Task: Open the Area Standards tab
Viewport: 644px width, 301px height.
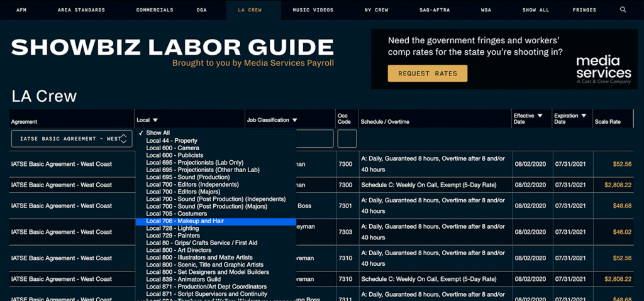Action: pyautogui.click(x=81, y=10)
